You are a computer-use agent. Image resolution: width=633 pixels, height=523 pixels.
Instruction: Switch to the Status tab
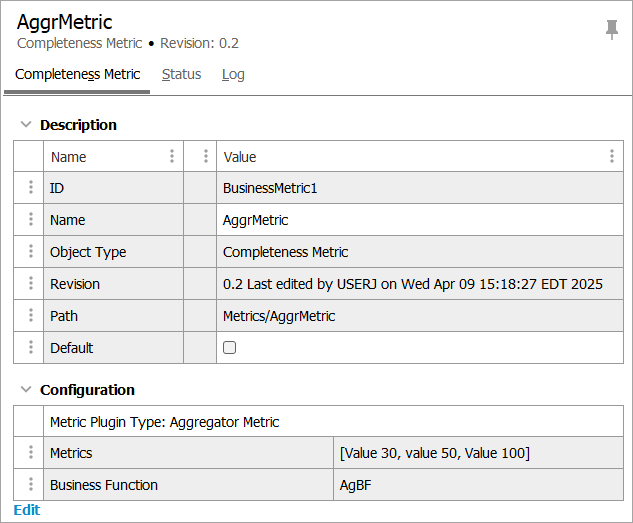(x=181, y=75)
